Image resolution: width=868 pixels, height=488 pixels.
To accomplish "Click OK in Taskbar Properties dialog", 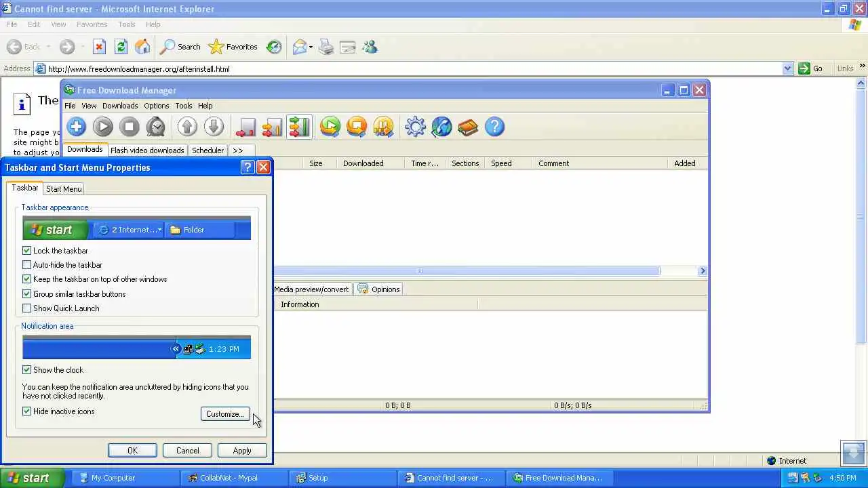I will (132, 451).
